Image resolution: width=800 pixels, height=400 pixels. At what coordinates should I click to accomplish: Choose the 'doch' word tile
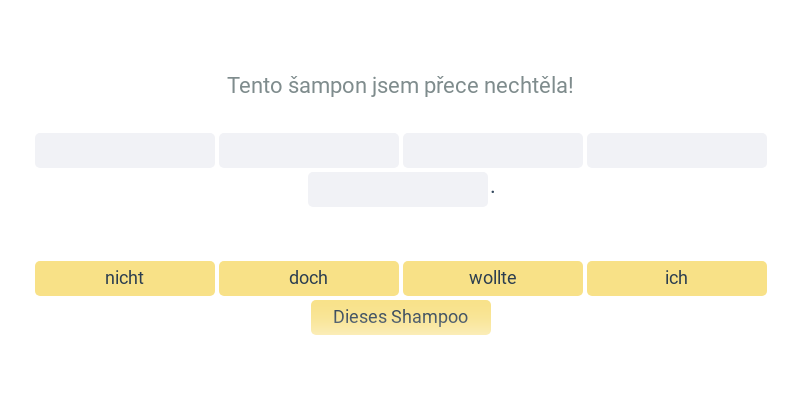(309, 278)
